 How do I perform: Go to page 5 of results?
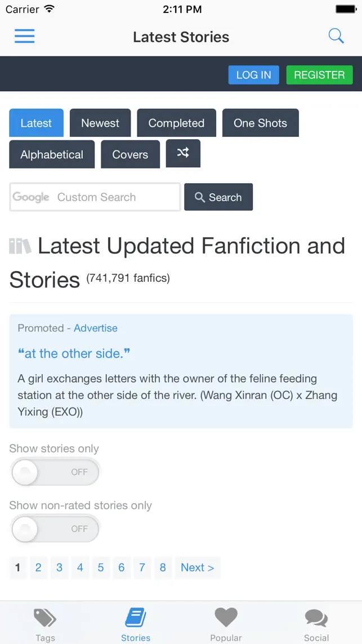click(x=101, y=568)
